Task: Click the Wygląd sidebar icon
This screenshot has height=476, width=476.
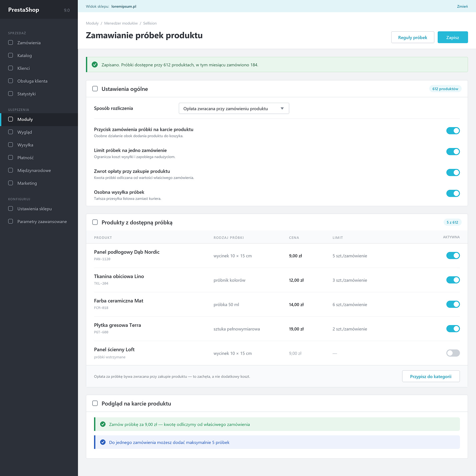Action: point(11,132)
